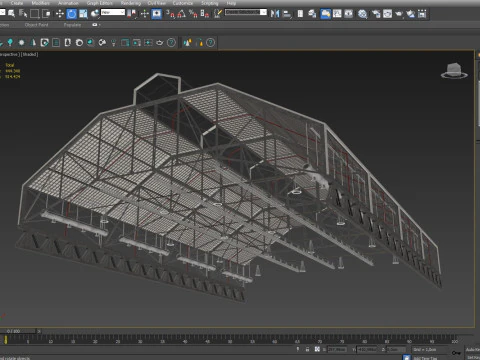Click the Set Key button
This screenshot has width=480, height=360.
pyautogui.click(x=473, y=357)
